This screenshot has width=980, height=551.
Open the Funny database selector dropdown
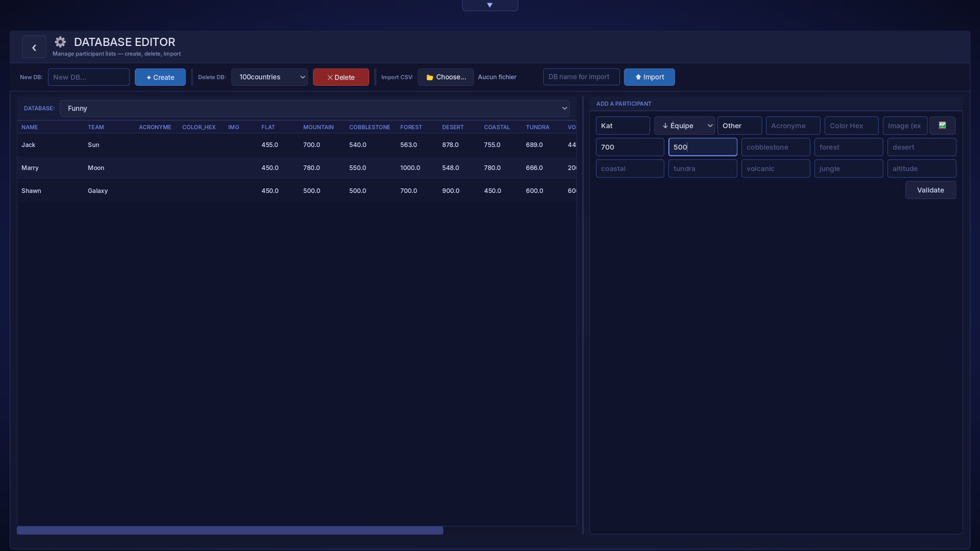(314, 108)
